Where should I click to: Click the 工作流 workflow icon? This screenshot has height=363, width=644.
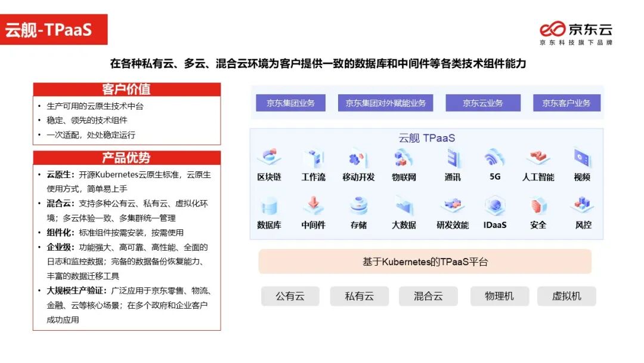click(314, 158)
